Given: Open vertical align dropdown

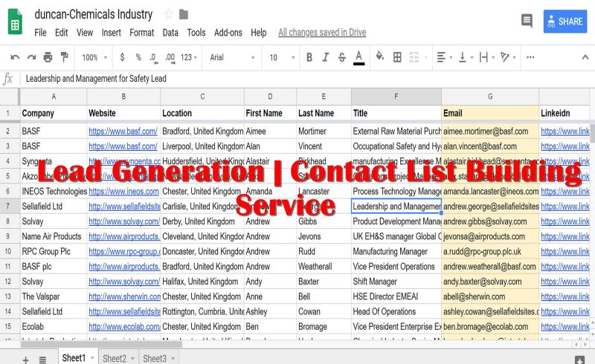Looking at the screenshot, I should [466, 57].
